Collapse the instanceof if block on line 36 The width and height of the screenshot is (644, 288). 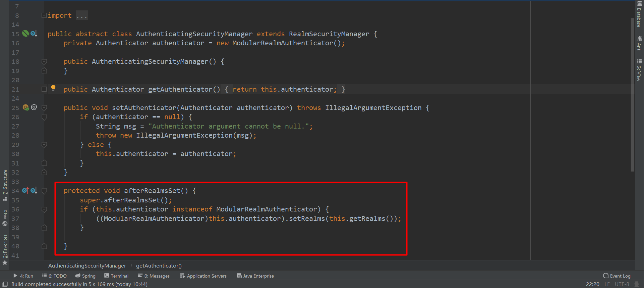pyautogui.click(x=44, y=209)
